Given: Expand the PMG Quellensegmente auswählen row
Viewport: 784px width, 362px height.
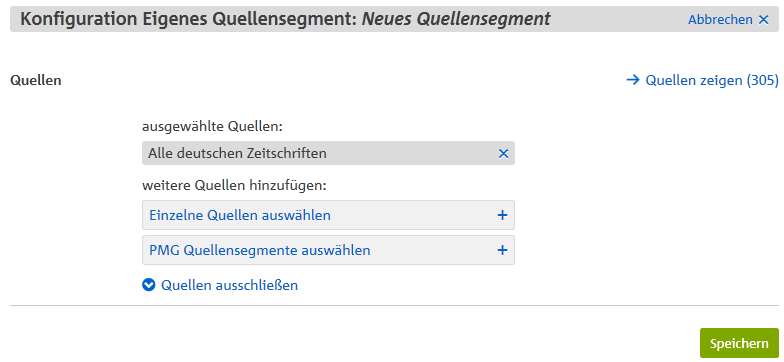Looking at the screenshot, I should click(328, 250).
